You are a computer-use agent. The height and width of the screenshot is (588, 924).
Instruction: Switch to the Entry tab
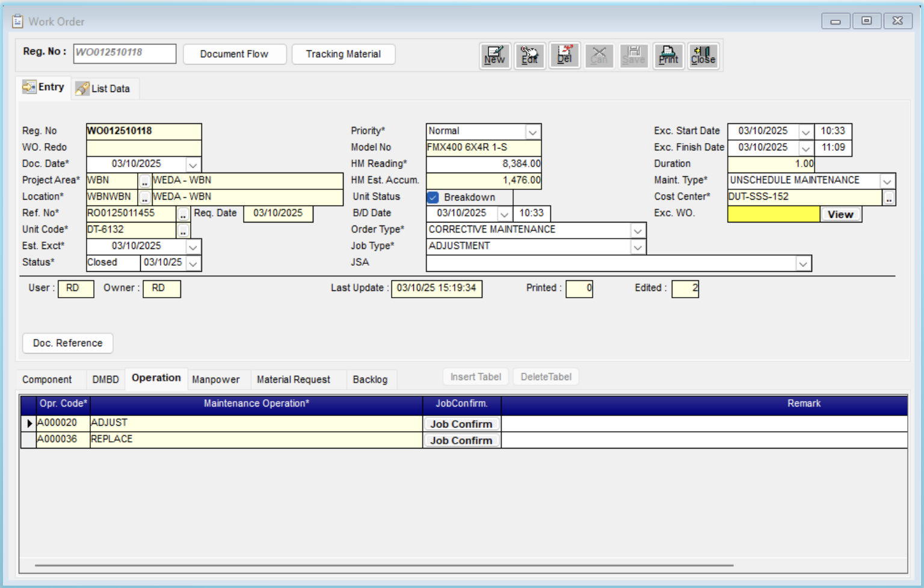coord(44,87)
